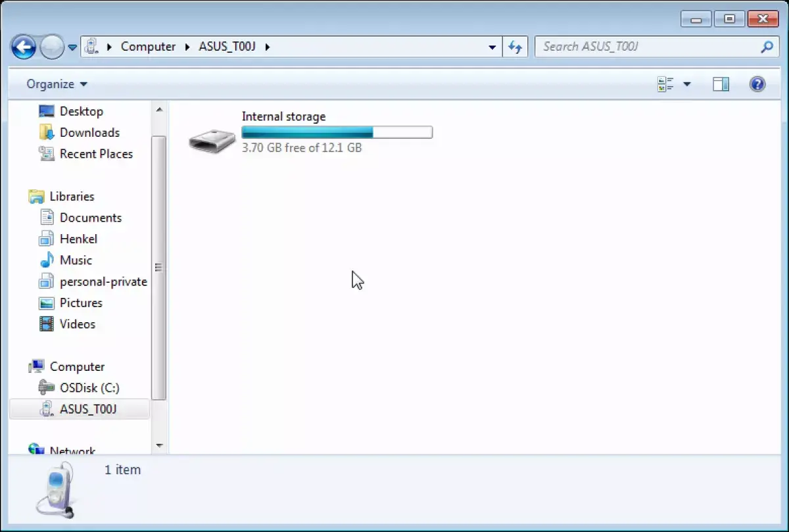
Task: Click the Change your view icon
Action: pyautogui.click(x=666, y=84)
